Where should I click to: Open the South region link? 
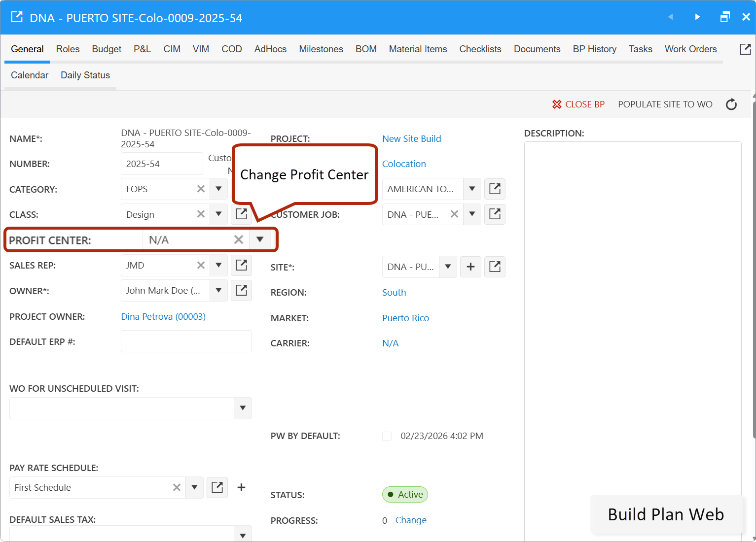coord(394,292)
